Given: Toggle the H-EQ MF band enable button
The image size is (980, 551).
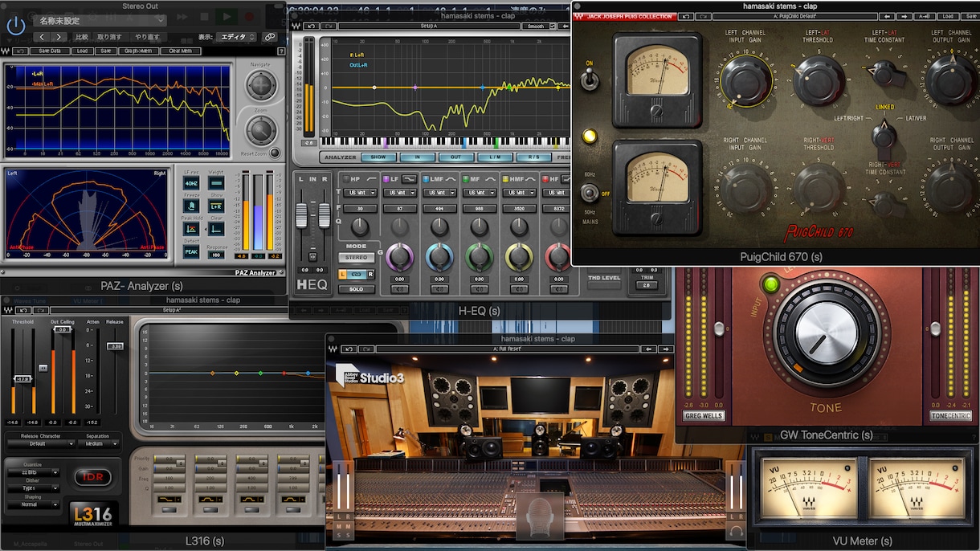Looking at the screenshot, I should pyautogui.click(x=465, y=179).
